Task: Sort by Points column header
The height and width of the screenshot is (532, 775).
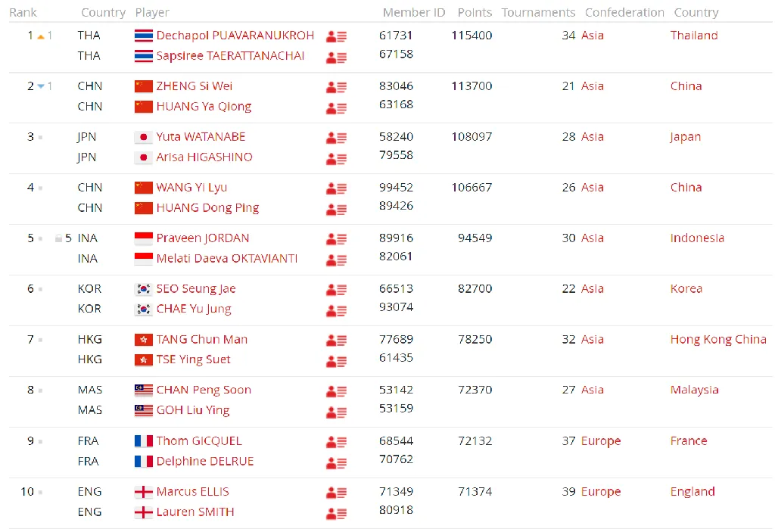Action: (x=475, y=13)
